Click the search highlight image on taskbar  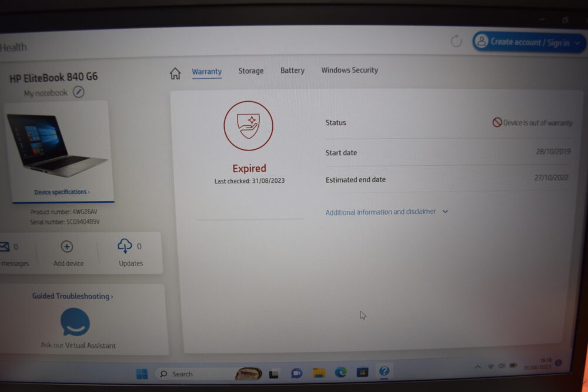coord(248,374)
